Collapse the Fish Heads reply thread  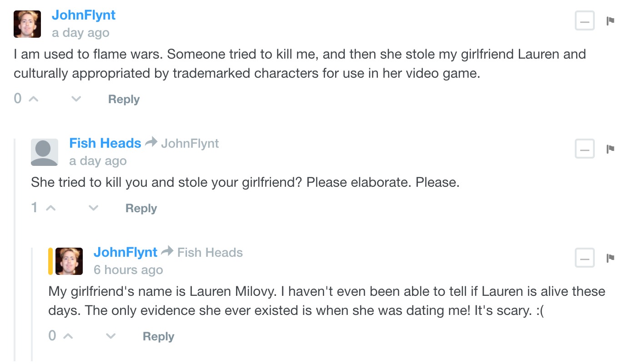[585, 149]
